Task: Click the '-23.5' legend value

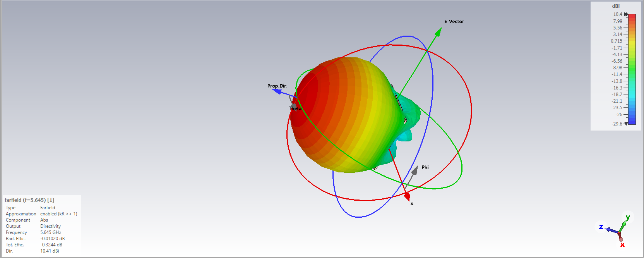Action: pyautogui.click(x=617, y=108)
